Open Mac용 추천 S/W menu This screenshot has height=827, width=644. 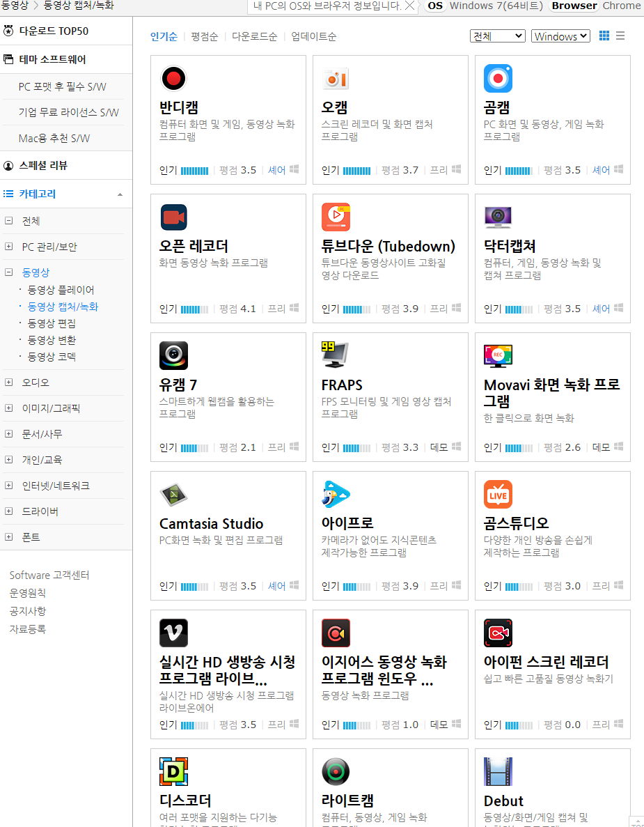tap(54, 138)
